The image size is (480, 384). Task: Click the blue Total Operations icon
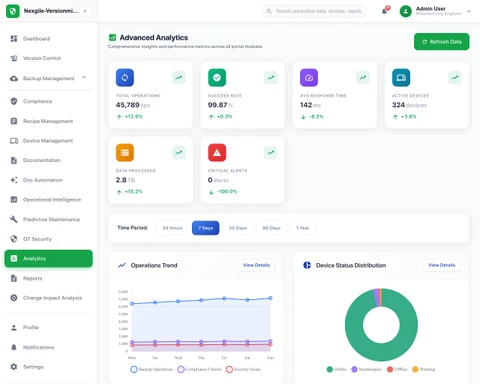click(125, 78)
